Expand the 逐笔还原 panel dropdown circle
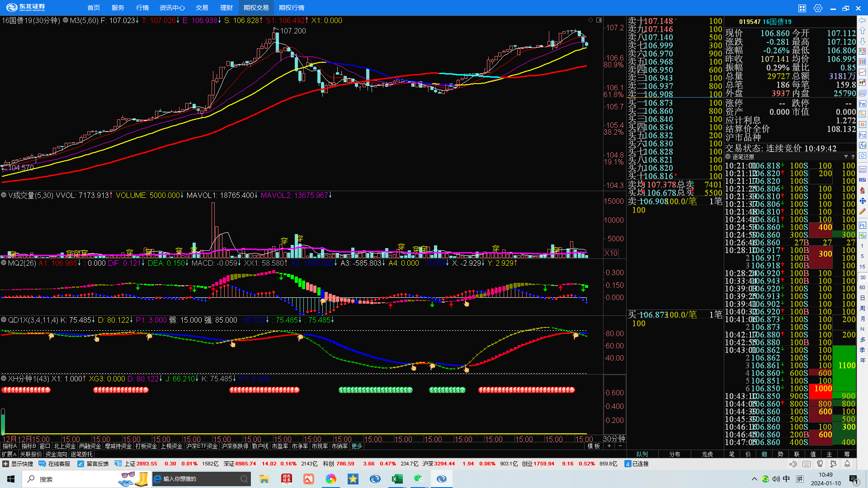This screenshot has height=488, width=868. pos(728,157)
